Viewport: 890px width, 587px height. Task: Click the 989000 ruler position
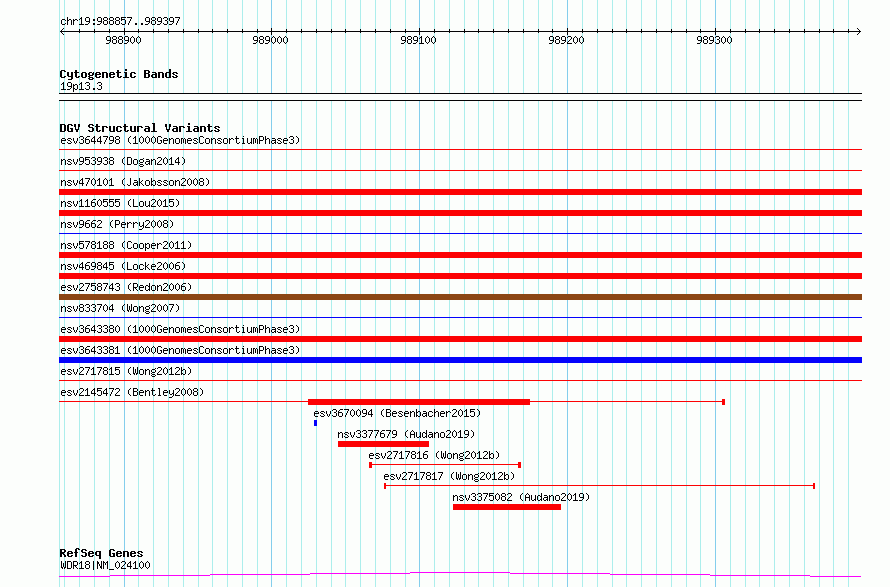pos(270,40)
